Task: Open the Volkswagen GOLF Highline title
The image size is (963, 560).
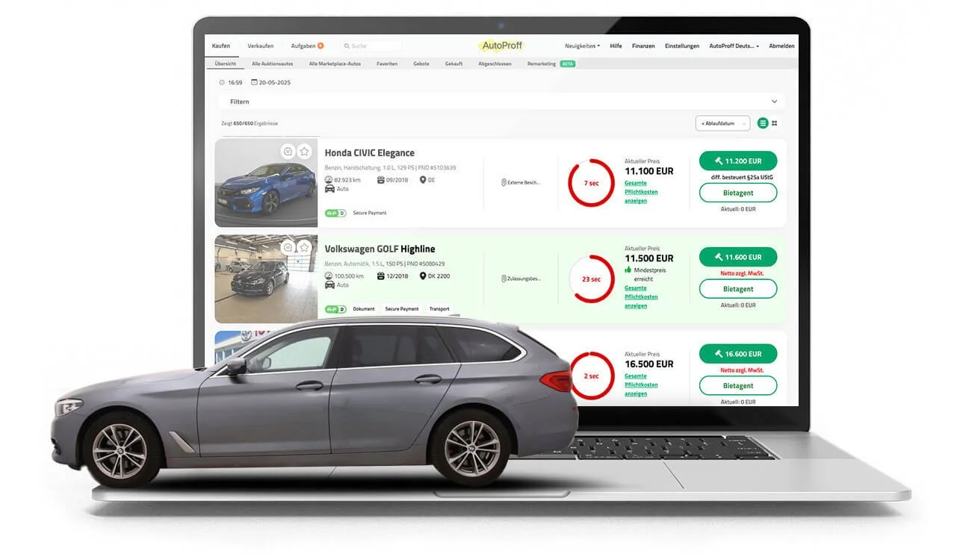Action: [x=380, y=249]
